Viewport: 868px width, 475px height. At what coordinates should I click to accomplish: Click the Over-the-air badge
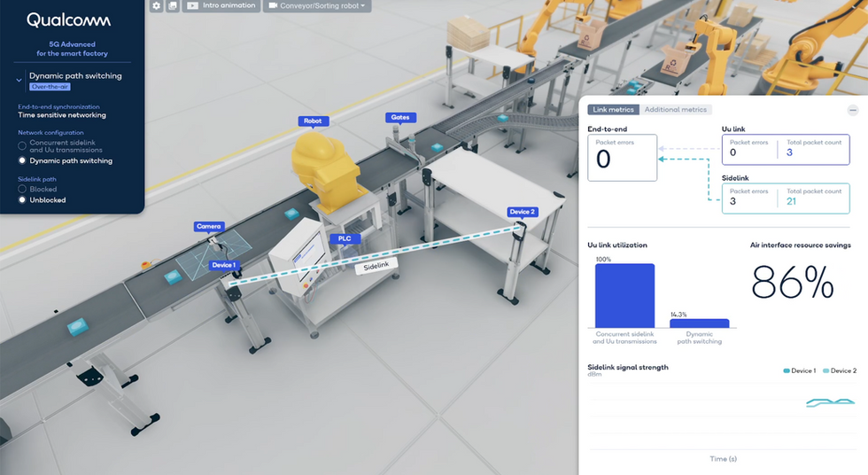50,87
